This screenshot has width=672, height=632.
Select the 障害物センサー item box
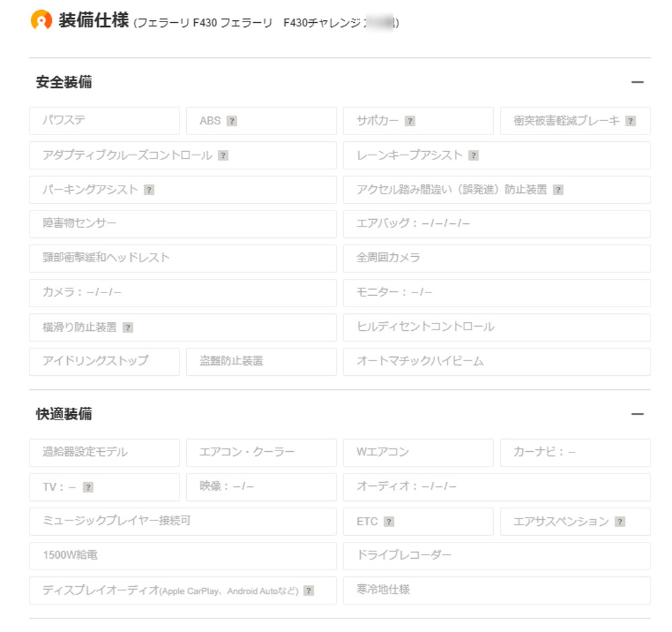click(x=182, y=224)
